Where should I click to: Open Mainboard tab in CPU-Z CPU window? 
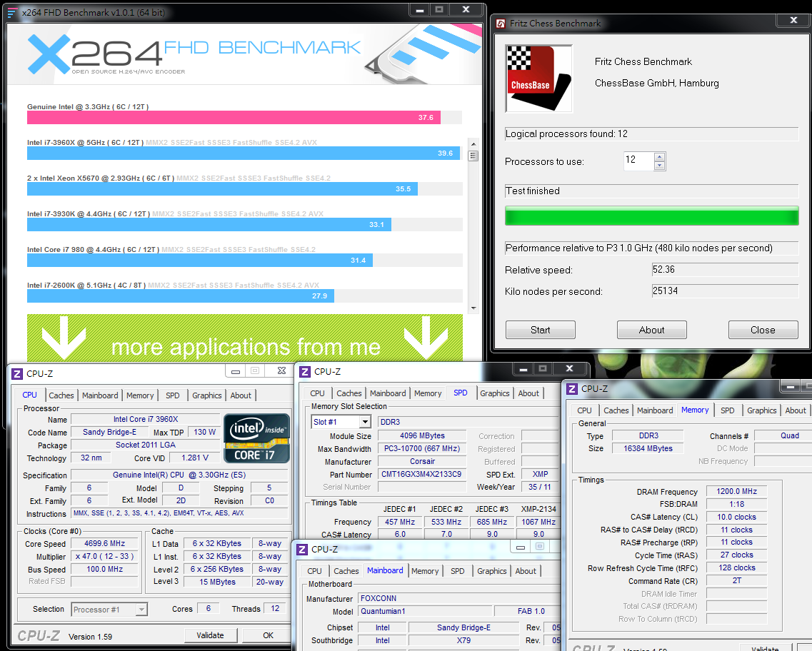(x=100, y=395)
